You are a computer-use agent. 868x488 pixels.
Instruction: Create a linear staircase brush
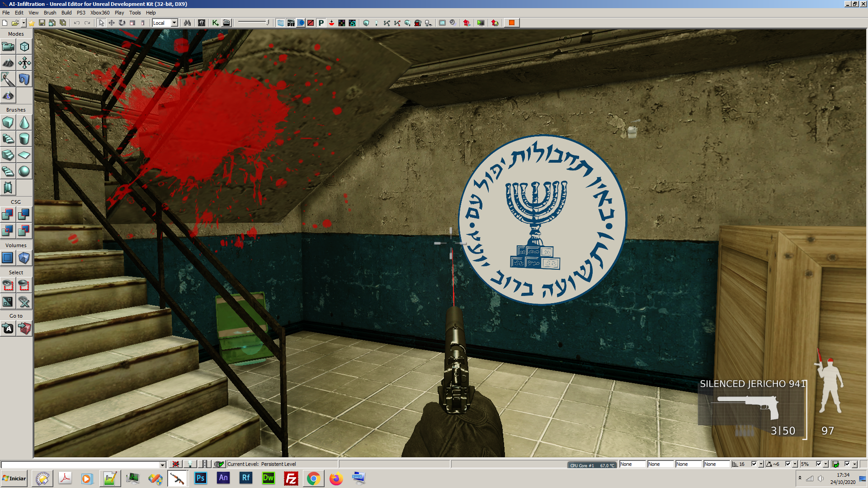[8, 155]
